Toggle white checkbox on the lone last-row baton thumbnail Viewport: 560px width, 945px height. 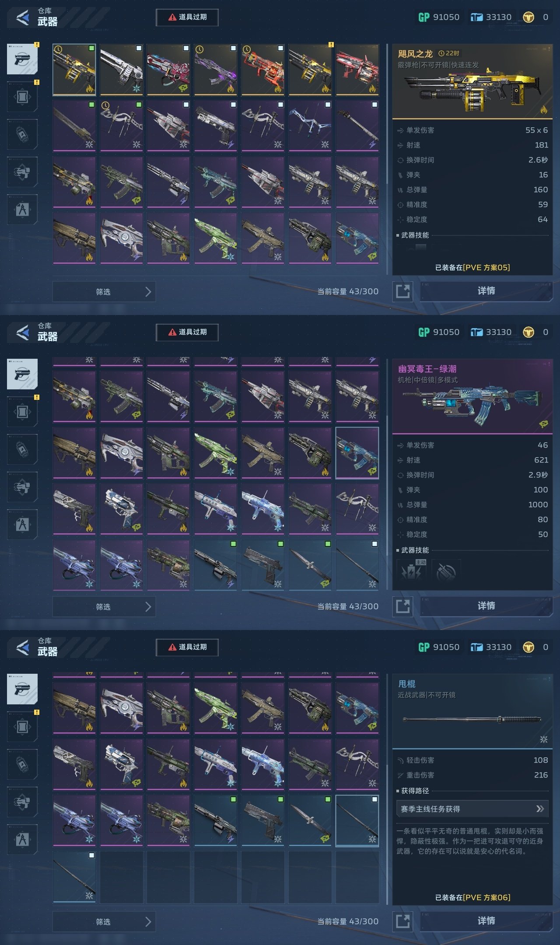point(91,855)
